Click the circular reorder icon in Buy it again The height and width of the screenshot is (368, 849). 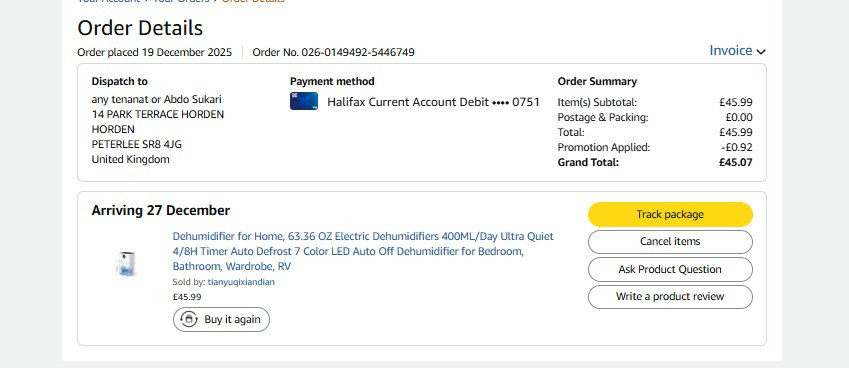188,319
